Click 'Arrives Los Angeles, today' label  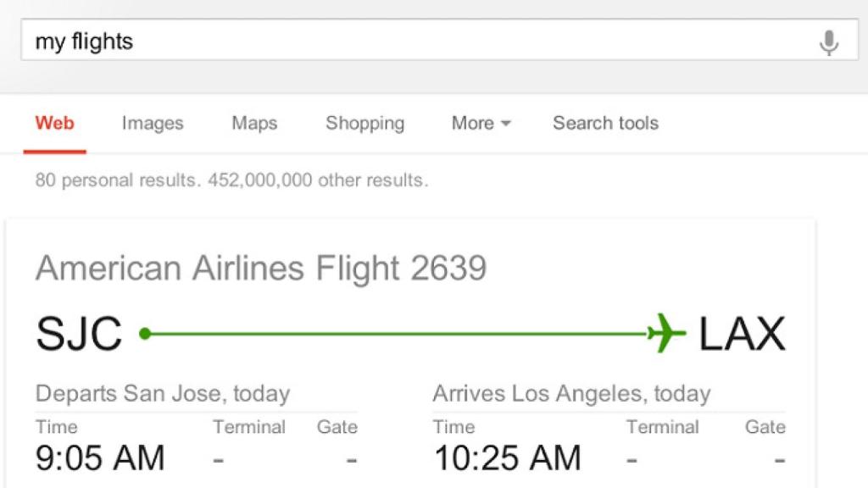[571, 393]
